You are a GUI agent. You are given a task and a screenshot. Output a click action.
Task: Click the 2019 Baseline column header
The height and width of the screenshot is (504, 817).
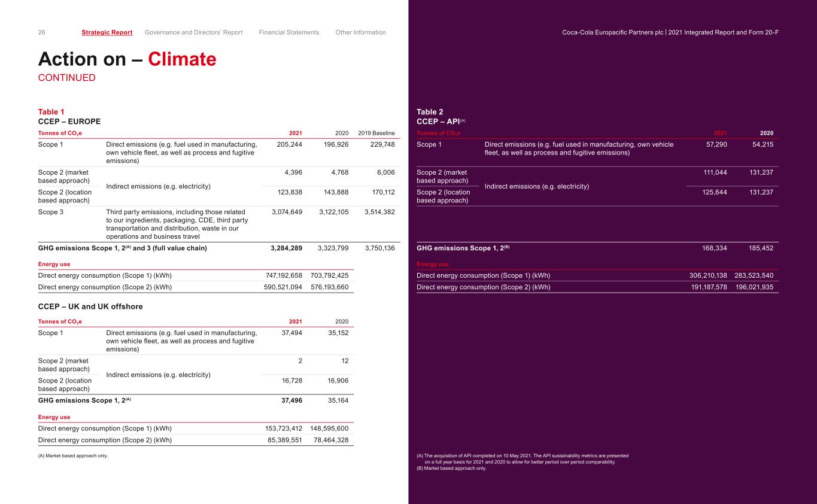tap(376, 133)
